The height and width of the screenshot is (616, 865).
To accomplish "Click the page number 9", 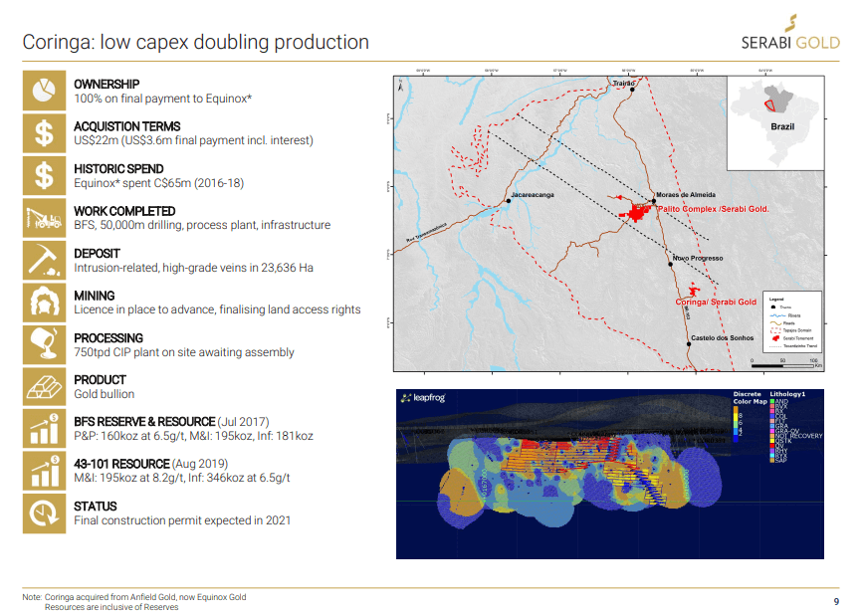I will (x=836, y=602).
